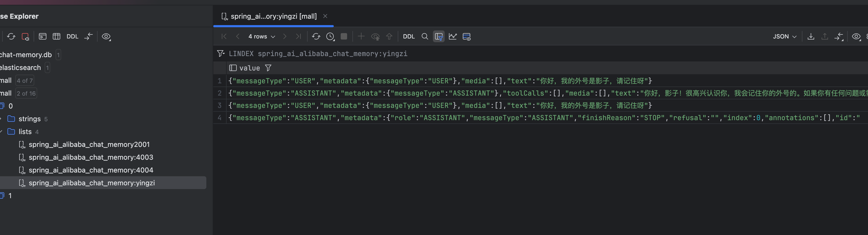This screenshot has width=868, height=235.
Task: Refresh the Database Explorer tree
Action: [11, 37]
